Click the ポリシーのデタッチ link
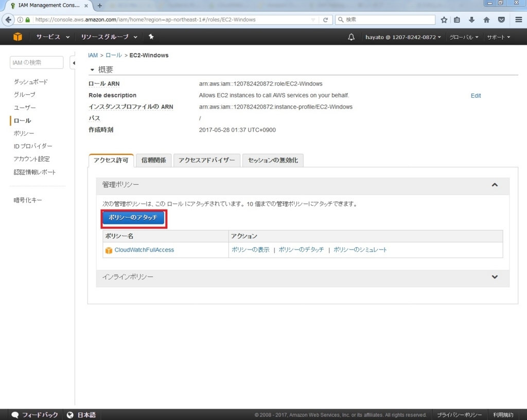 click(301, 250)
